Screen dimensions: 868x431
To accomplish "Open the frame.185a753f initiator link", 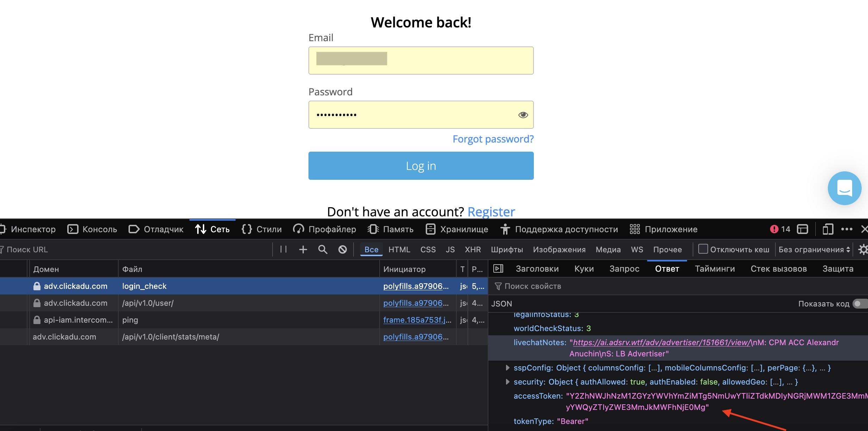I will (x=417, y=320).
